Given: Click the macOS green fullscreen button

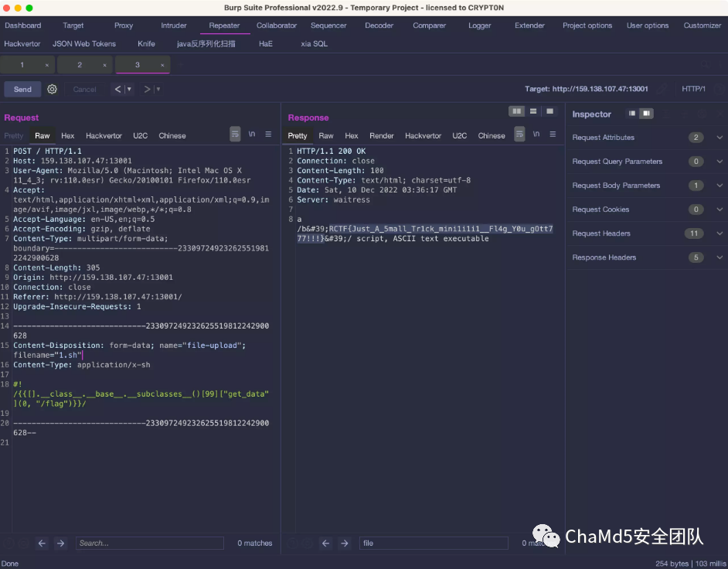Looking at the screenshot, I should [x=29, y=8].
